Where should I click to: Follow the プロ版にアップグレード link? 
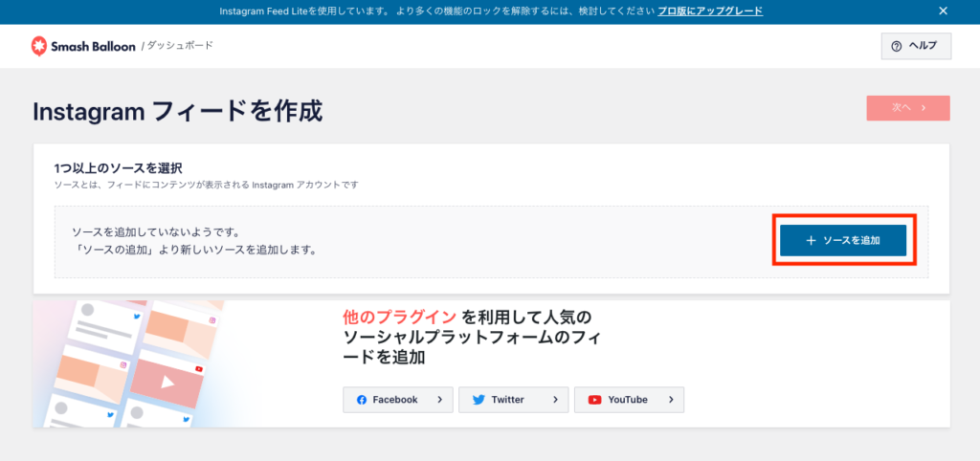[x=710, y=11]
